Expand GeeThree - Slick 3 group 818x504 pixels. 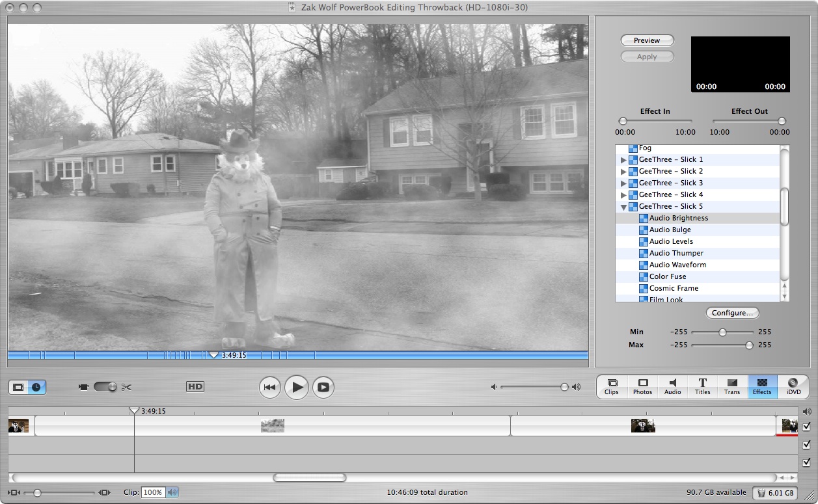(x=623, y=183)
